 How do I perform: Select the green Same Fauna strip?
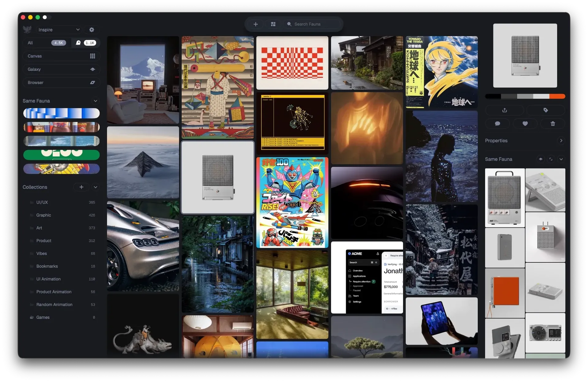point(61,155)
